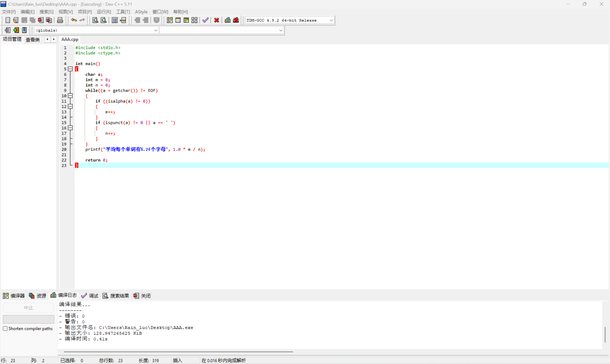The width and height of the screenshot is (610, 364).
Task: Click the Compile & Run toolbar icon
Action: [186, 20]
